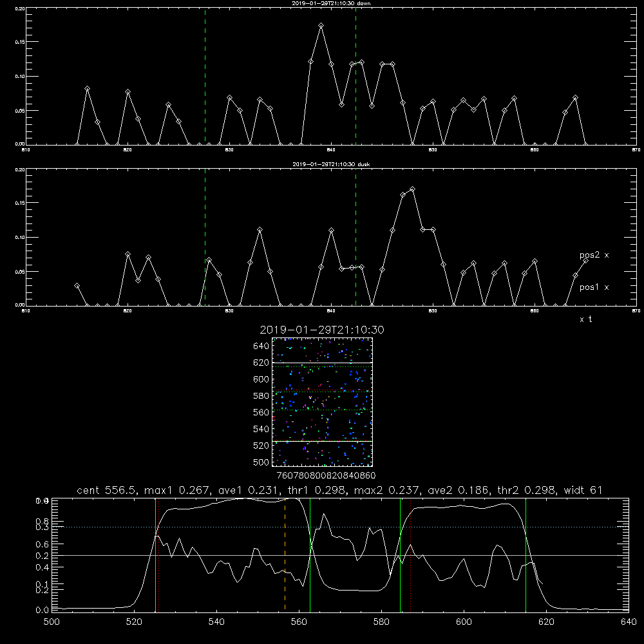The width and height of the screenshot is (644, 644).
Task: Select the 'pos1 x' label
Action: click(x=594, y=287)
